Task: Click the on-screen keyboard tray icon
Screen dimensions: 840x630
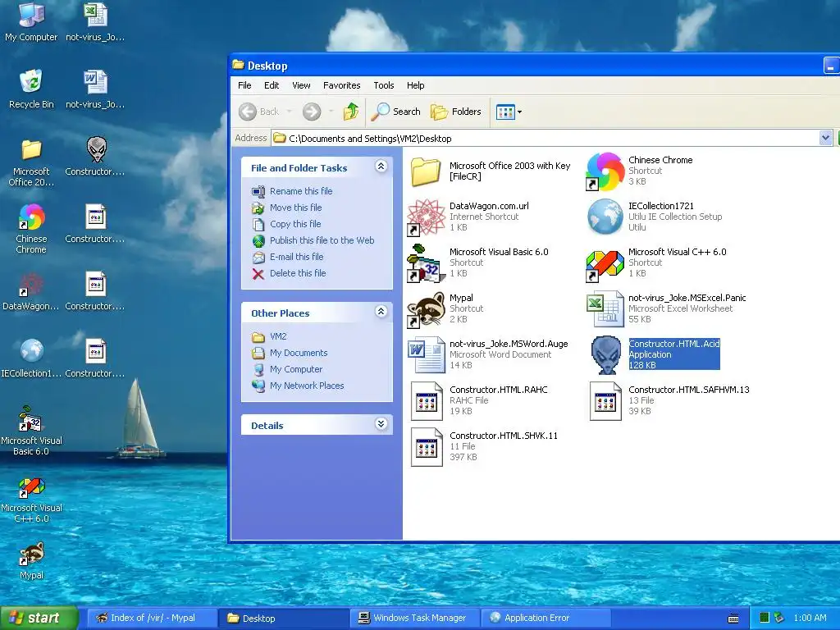Action: pos(733,619)
